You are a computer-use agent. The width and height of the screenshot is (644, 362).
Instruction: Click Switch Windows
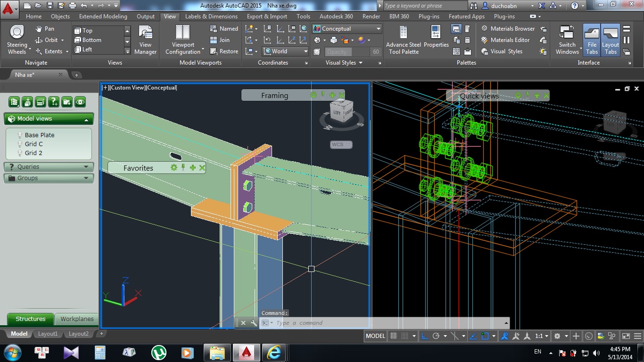pos(567,40)
